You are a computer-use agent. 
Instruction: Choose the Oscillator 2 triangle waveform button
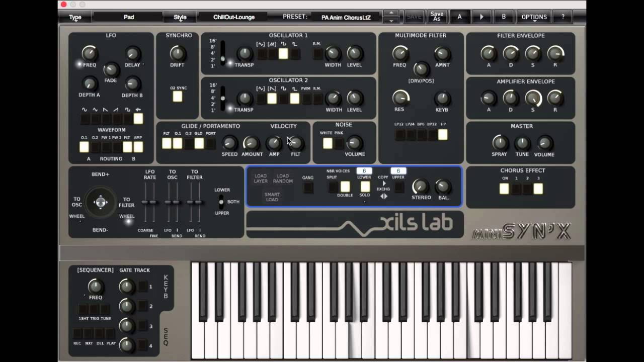coord(261,99)
